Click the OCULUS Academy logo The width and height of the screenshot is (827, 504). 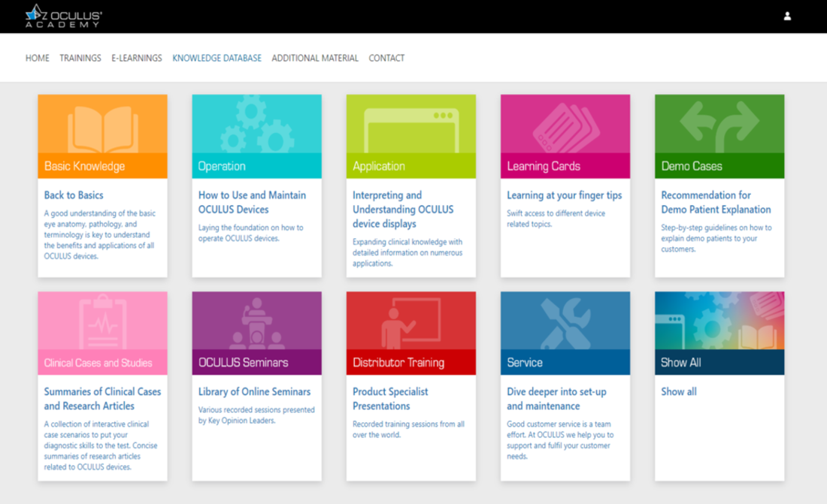[x=64, y=17]
